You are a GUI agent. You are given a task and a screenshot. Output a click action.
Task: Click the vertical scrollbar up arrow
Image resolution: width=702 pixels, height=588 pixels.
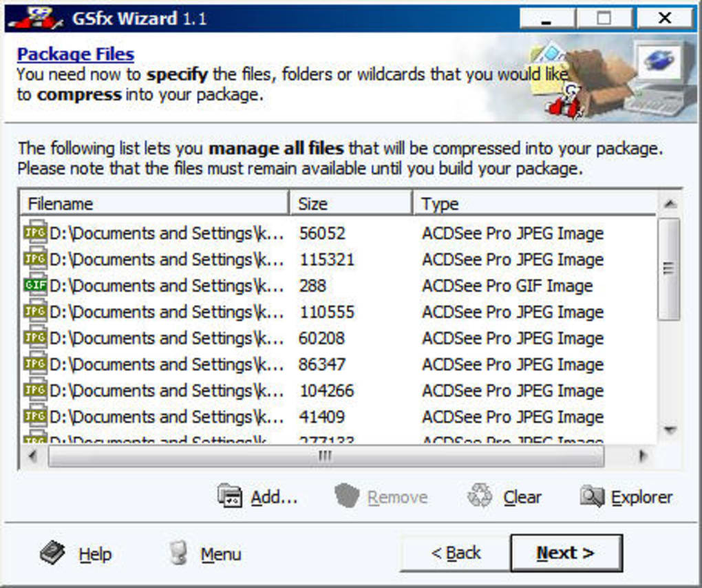[670, 204]
